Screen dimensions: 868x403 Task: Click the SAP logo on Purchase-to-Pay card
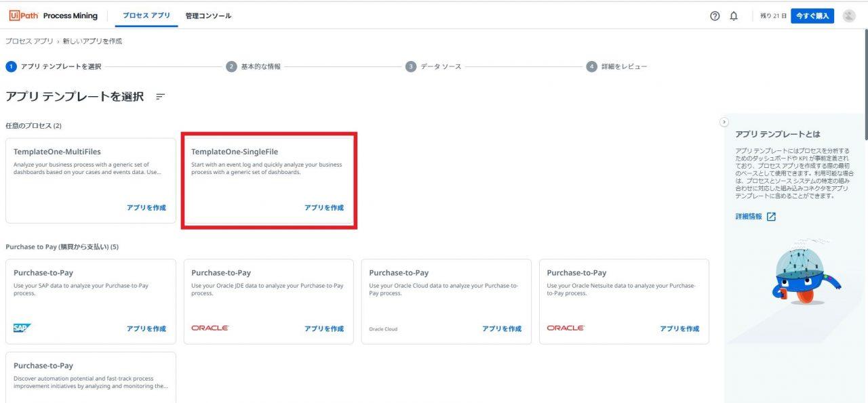22,328
